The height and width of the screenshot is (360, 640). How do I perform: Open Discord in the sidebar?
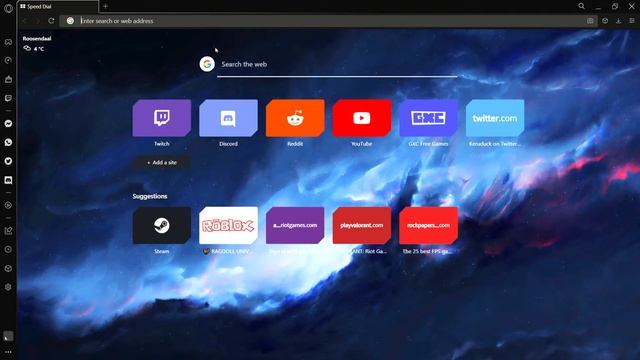(8, 180)
